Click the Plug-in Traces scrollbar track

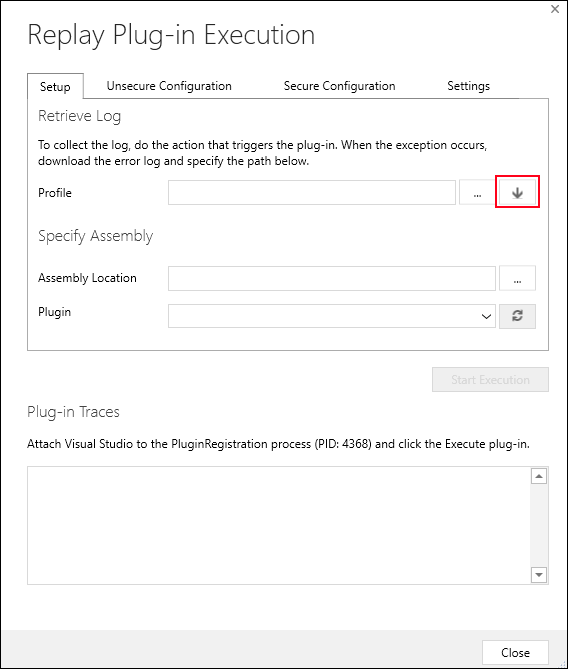(x=539, y=526)
